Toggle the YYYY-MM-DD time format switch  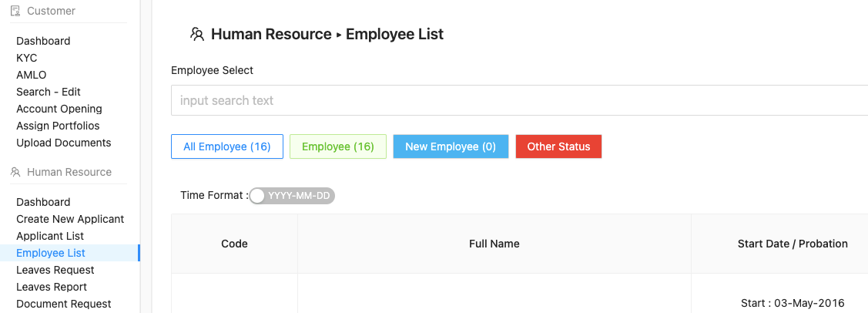(292, 196)
